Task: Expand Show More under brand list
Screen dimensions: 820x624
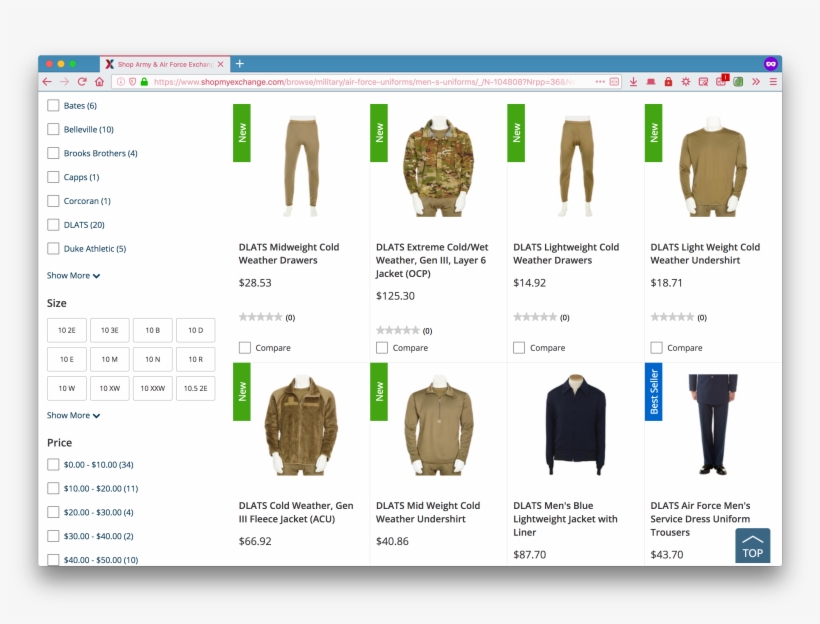Action: (x=73, y=276)
